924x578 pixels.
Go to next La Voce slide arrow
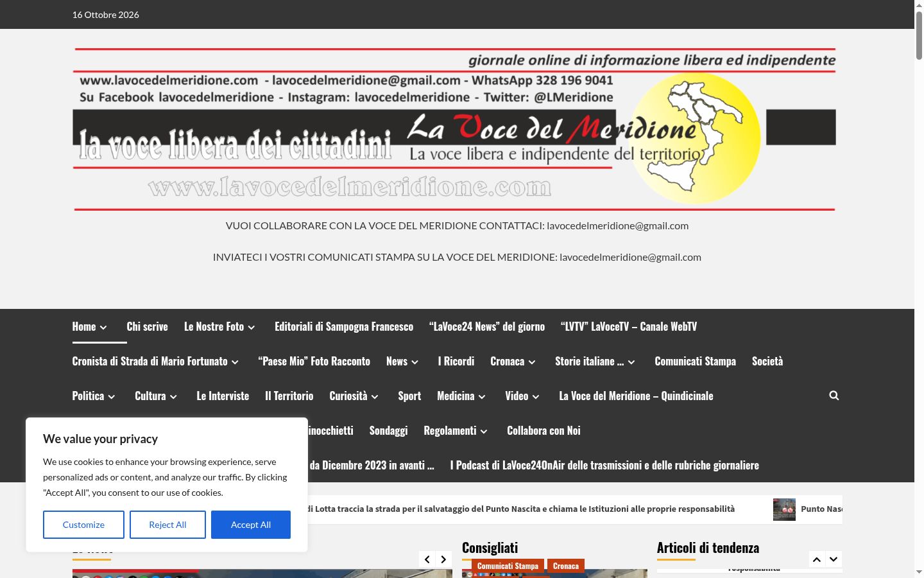(x=443, y=559)
